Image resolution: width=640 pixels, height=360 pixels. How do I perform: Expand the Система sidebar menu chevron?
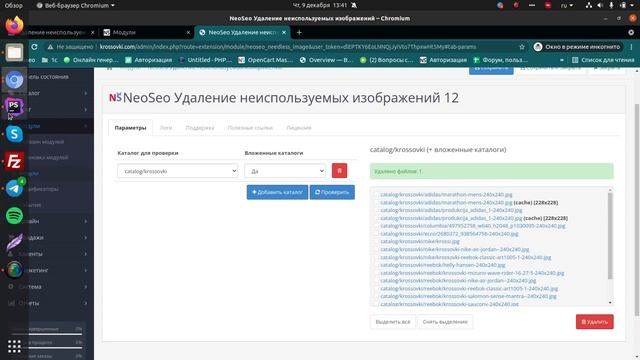(x=86, y=287)
